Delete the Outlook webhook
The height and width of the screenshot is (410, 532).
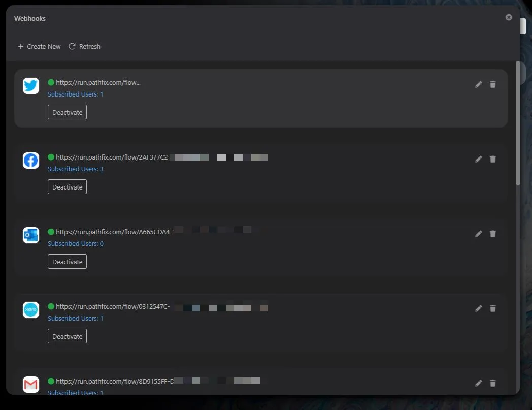pyautogui.click(x=492, y=234)
